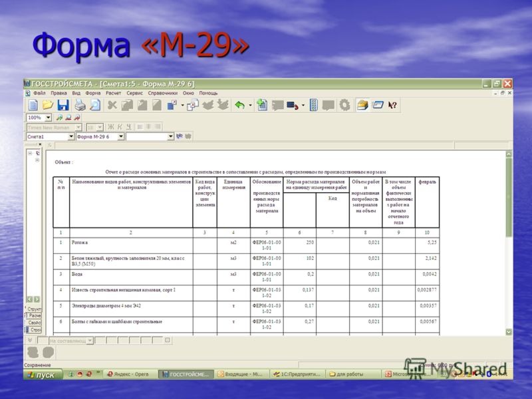Open the Справочники menu
This screenshot has width=532, height=399.
[162, 93]
